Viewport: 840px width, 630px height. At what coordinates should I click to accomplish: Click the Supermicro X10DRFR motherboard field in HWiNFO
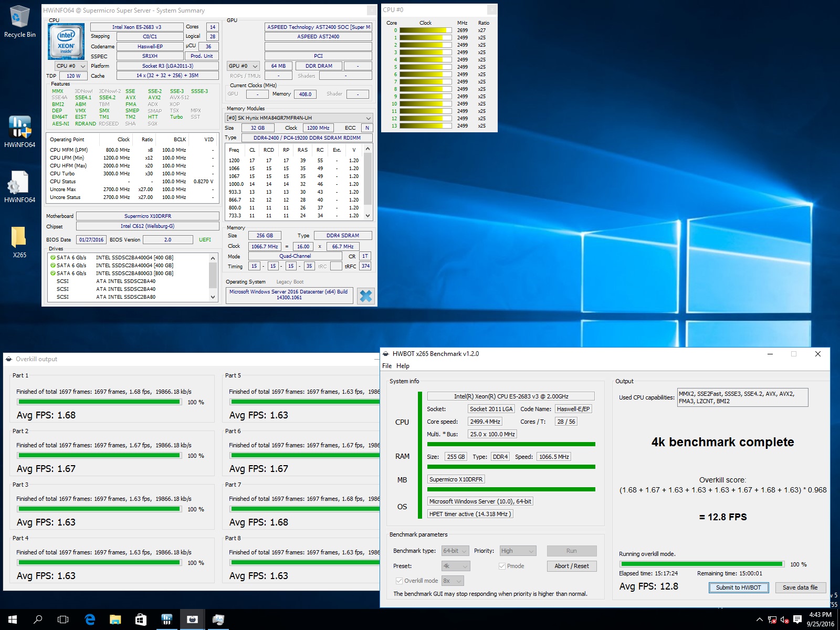pyautogui.click(x=148, y=216)
